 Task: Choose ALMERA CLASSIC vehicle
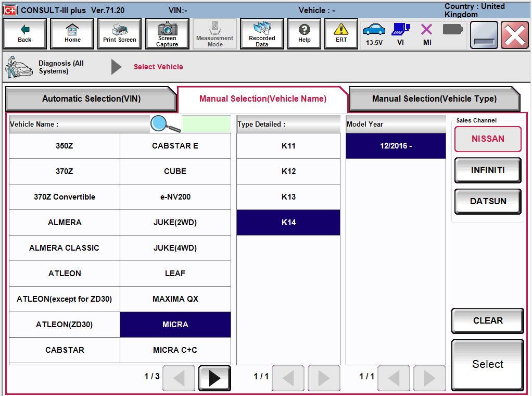(65, 248)
